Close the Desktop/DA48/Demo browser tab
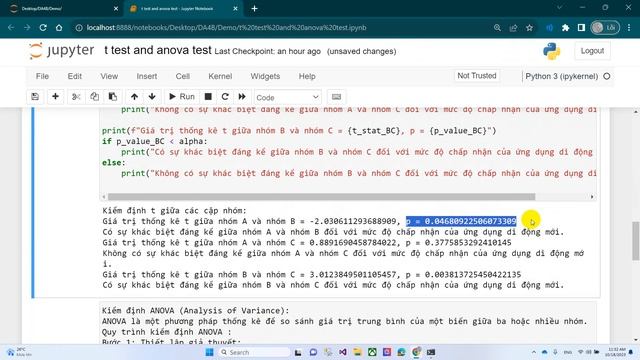 pos(116,9)
